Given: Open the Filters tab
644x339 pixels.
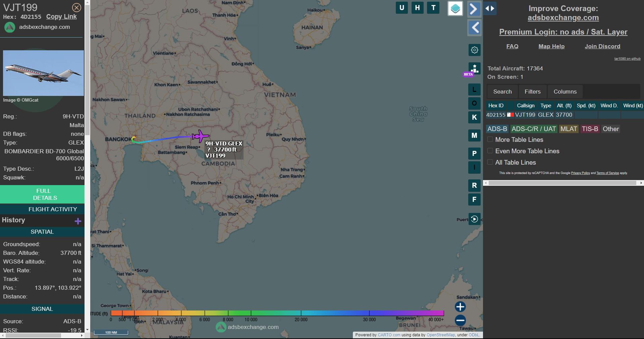Looking at the screenshot, I should (533, 92).
